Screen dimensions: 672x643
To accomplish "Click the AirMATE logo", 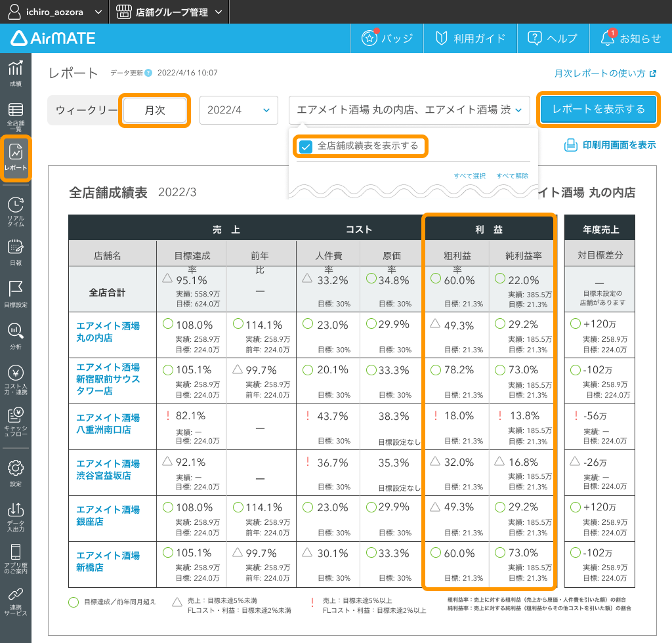I will (53, 38).
